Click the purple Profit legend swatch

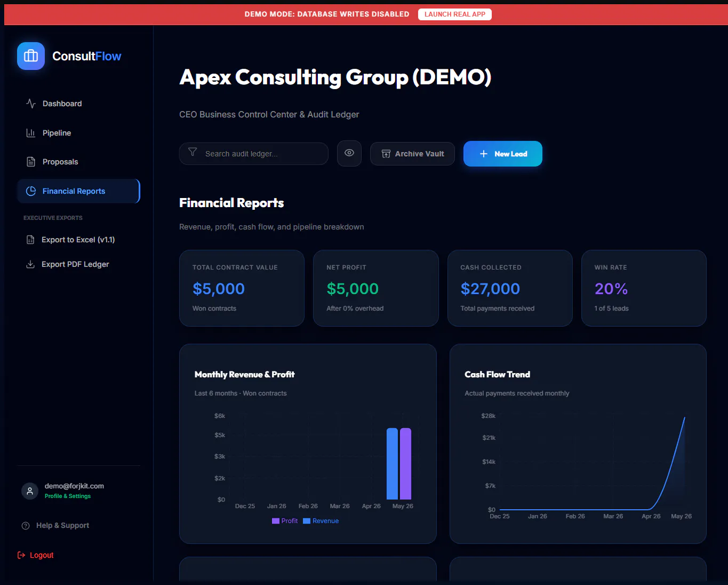(276, 521)
